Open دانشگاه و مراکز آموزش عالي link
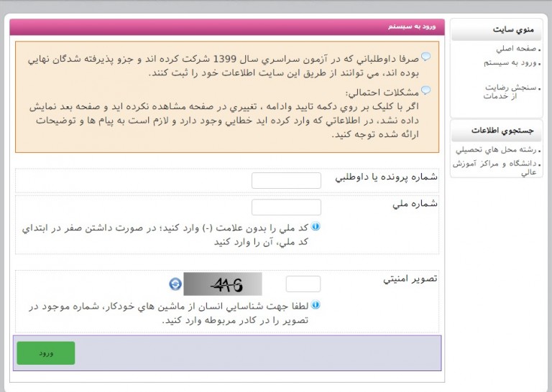The width and height of the screenshot is (552, 392). (496, 167)
